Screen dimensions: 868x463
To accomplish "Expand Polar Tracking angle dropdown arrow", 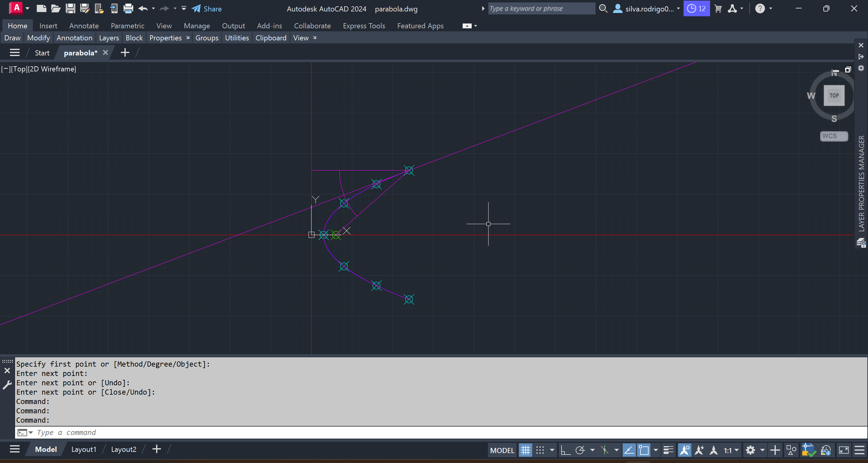I will (592, 450).
